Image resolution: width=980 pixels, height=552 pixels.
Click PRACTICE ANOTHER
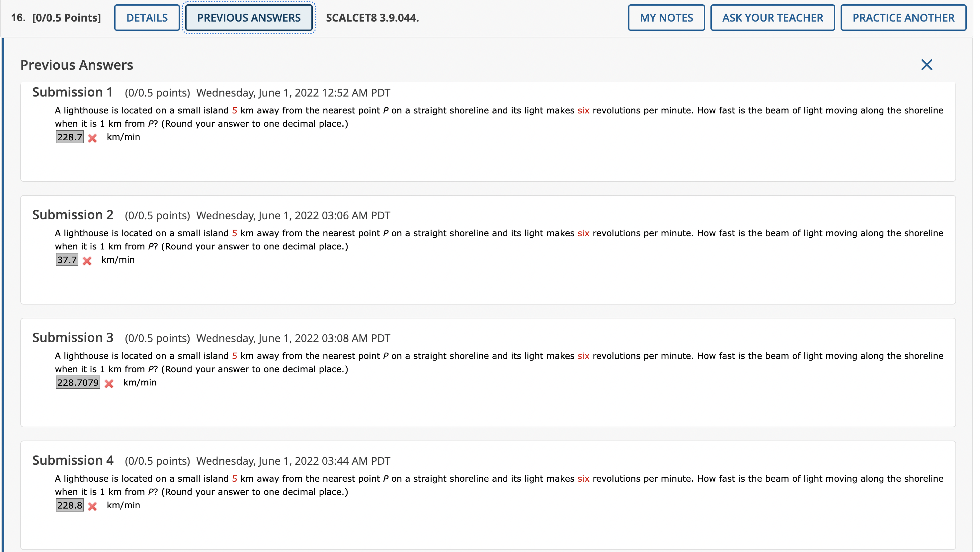(x=903, y=18)
